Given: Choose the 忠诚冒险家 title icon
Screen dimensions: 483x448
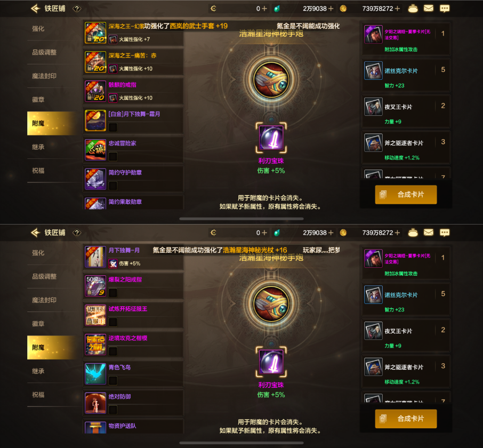Looking at the screenshot, I should [x=95, y=150].
